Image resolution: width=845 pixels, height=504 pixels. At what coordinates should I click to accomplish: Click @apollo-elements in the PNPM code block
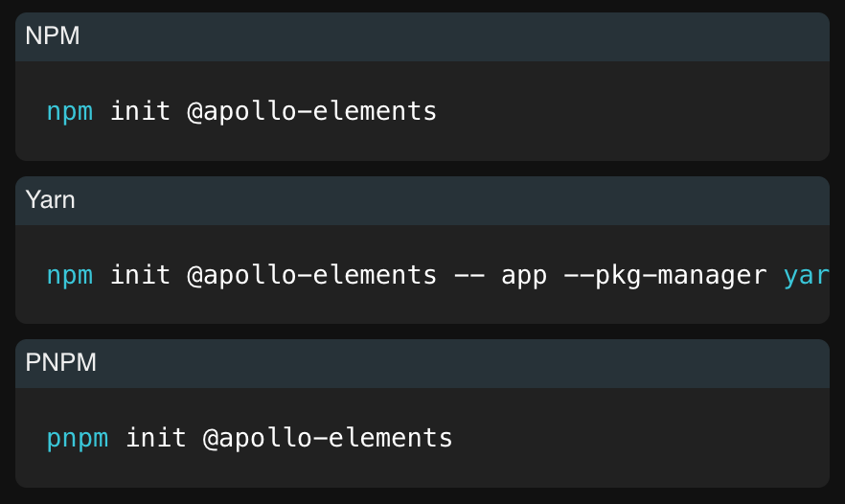pyautogui.click(x=327, y=438)
